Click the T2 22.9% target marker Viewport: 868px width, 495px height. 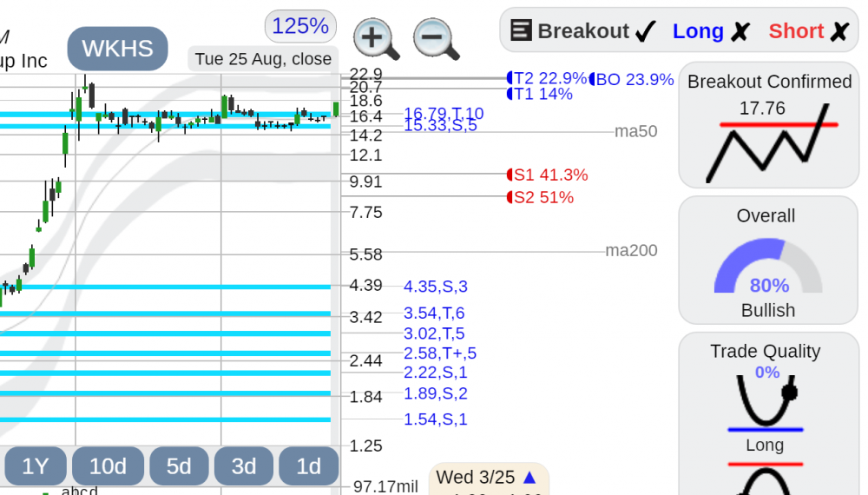[546, 79]
